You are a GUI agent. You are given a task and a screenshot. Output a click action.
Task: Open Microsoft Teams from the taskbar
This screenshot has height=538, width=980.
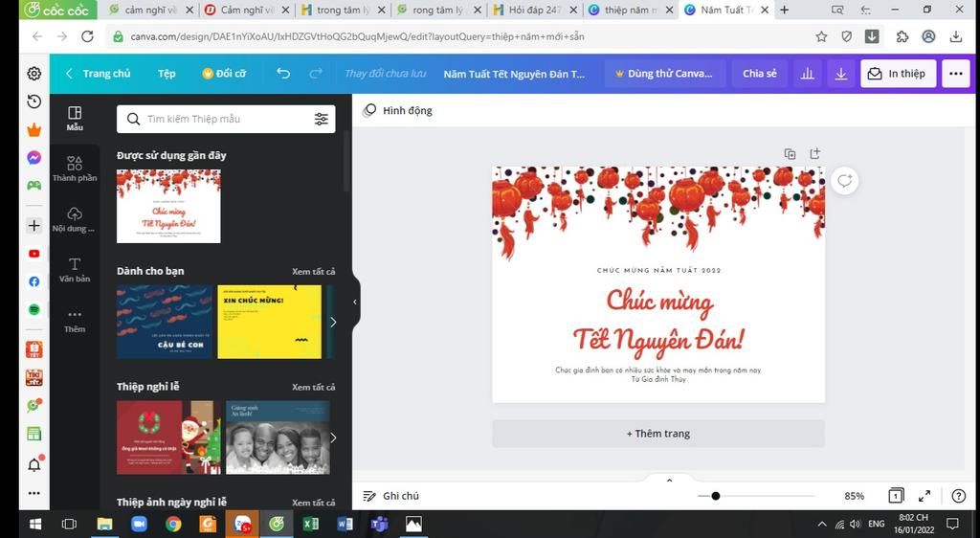point(379,524)
